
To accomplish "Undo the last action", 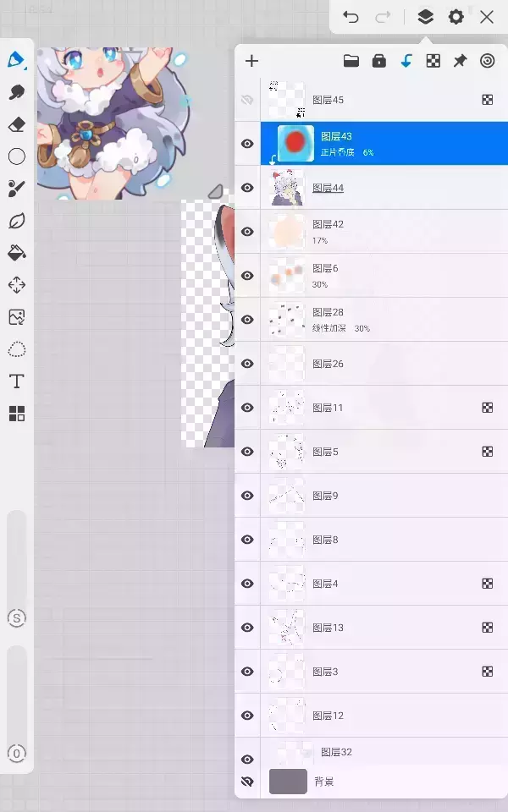I will tap(351, 17).
